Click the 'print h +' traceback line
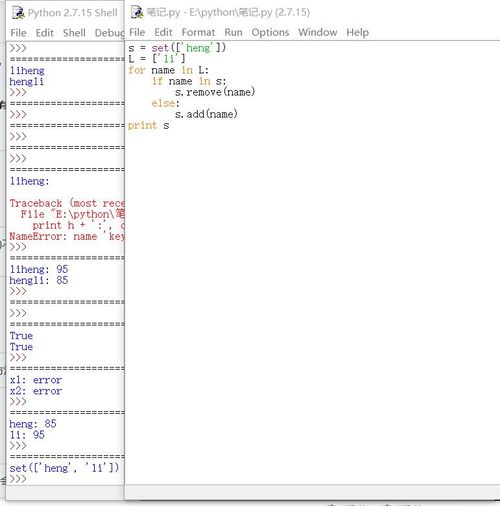 coord(78,225)
